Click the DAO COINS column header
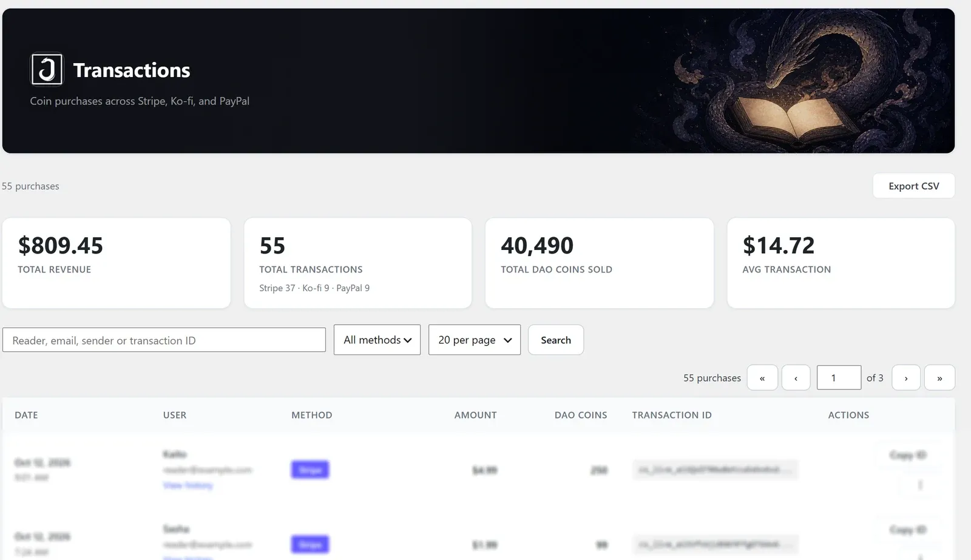 click(581, 415)
